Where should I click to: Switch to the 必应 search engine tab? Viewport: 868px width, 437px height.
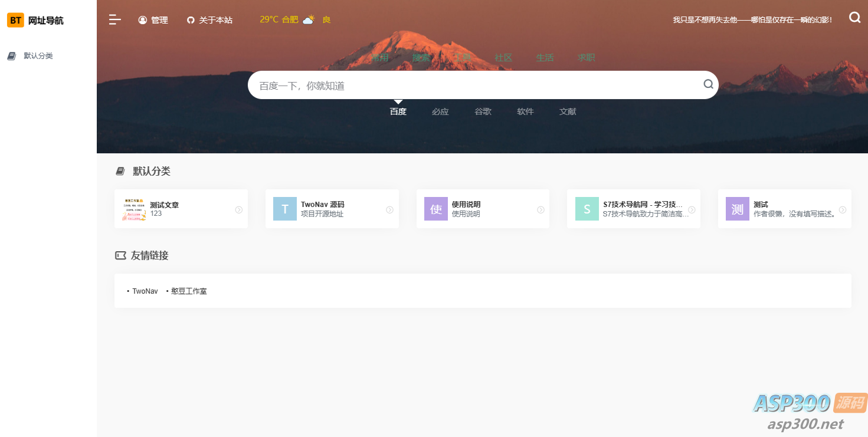440,111
